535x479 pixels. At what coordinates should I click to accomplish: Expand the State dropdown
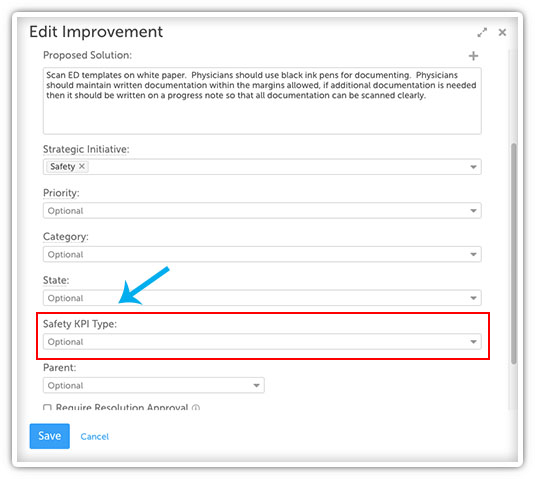pos(262,298)
